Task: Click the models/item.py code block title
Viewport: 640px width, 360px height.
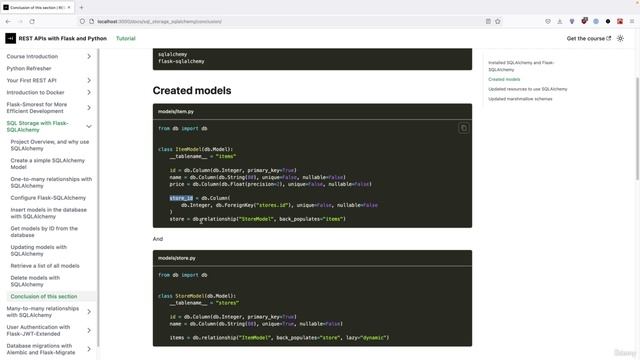Action: (x=176, y=111)
